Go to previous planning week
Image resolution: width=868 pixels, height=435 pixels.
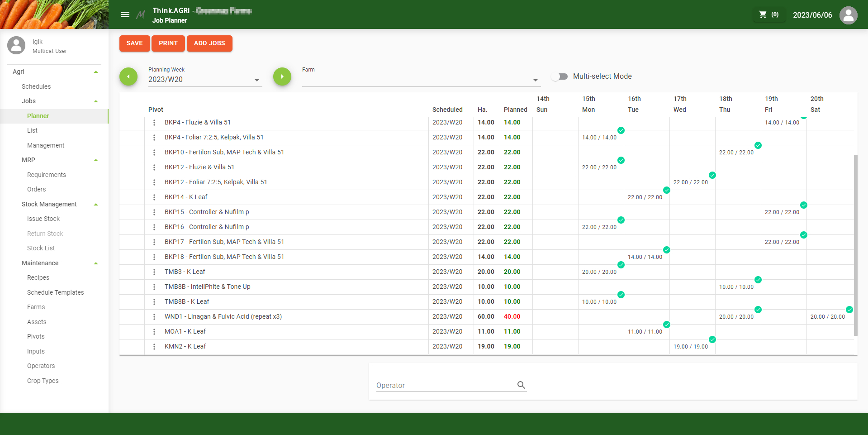(128, 76)
